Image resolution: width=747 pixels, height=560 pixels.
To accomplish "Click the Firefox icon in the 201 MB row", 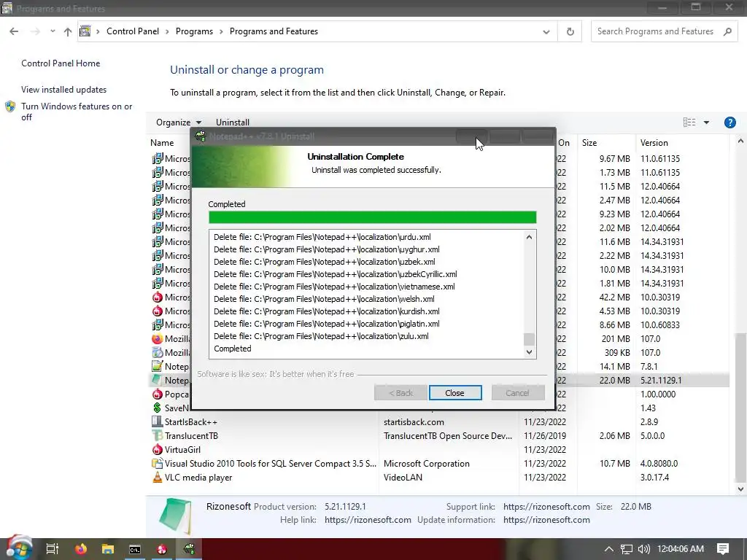I will (x=158, y=339).
